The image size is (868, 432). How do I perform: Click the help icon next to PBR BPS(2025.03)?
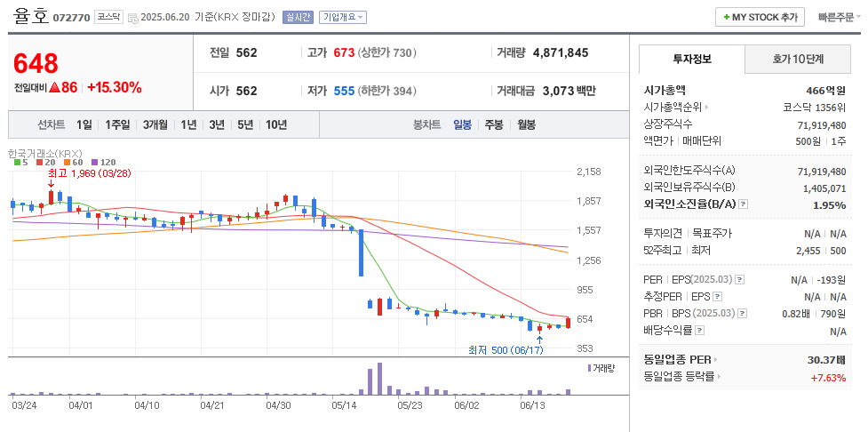[x=743, y=314]
